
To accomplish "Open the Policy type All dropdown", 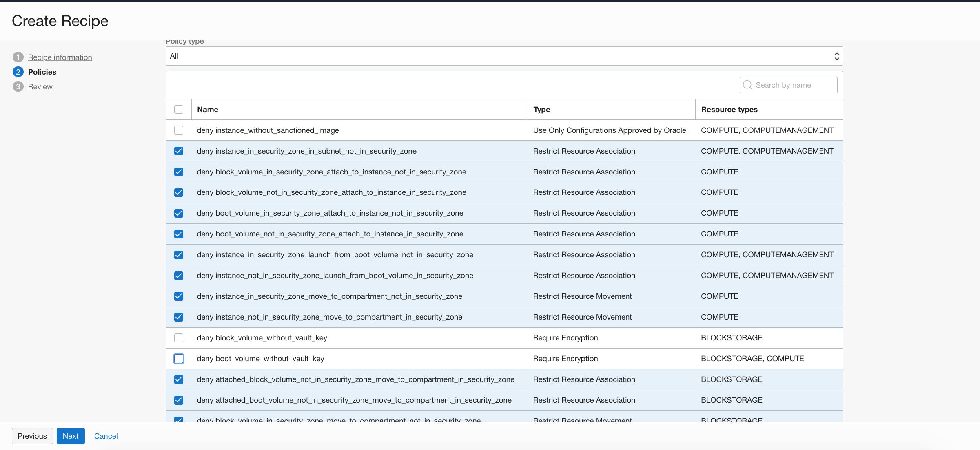I will 503,56.
